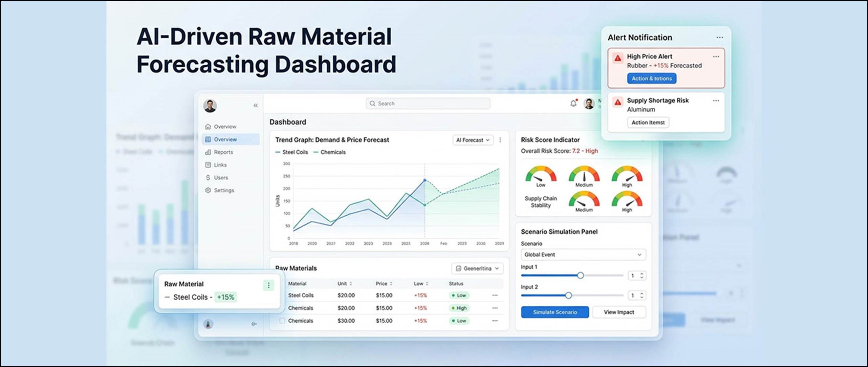Click the bottom sidebar collapse arrow

coord(254,324)
